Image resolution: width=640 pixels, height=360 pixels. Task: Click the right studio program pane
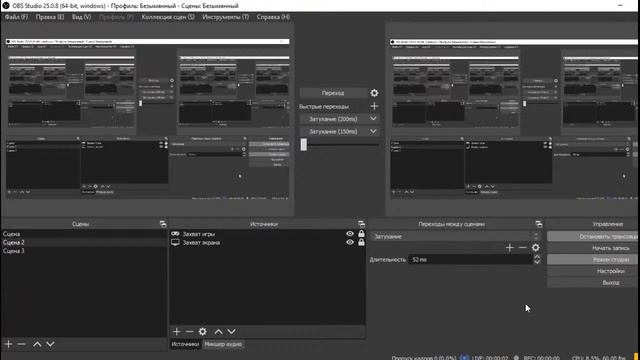coord(512,119)
